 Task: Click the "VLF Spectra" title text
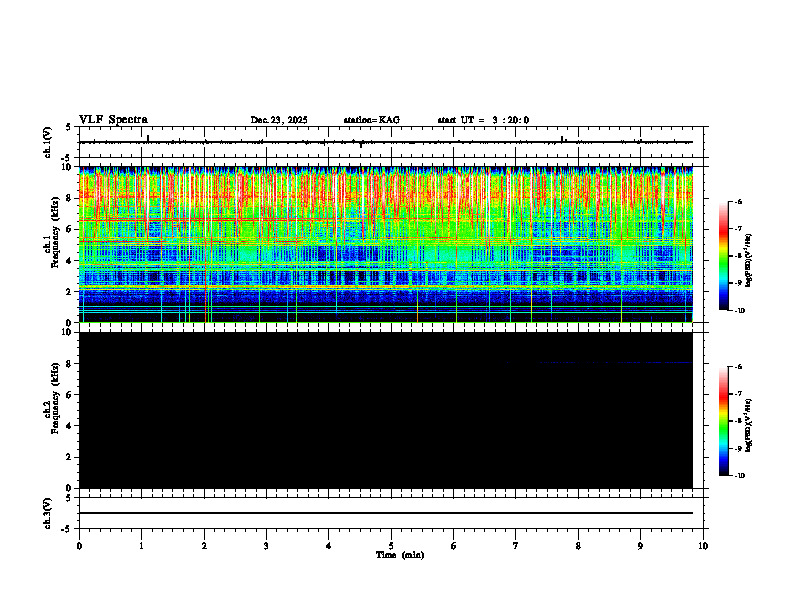coord(113,120)
